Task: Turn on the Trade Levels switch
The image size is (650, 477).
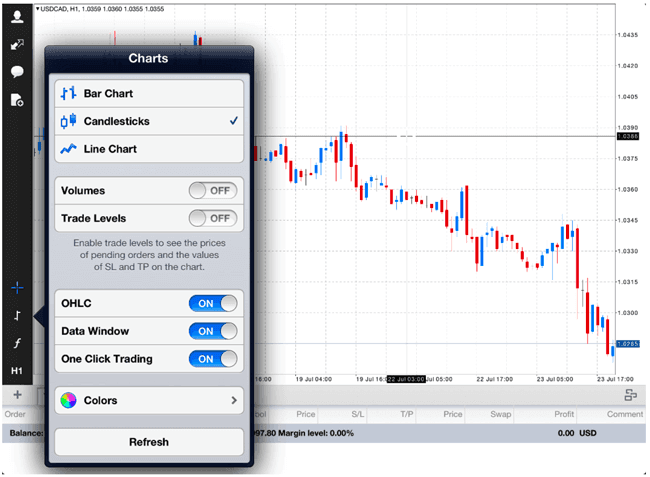Action: (x=213, y=218)
